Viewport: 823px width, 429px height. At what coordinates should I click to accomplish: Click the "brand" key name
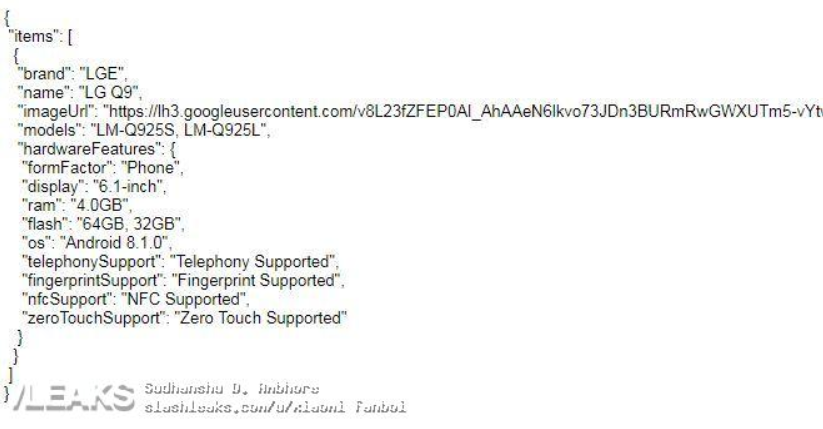[x=44, y=74]
